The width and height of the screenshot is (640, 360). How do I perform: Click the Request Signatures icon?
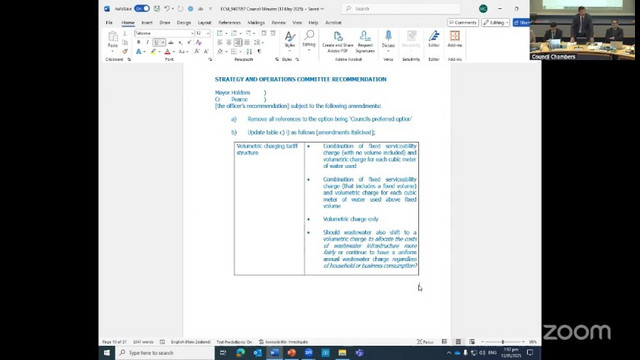click(365, 42)
